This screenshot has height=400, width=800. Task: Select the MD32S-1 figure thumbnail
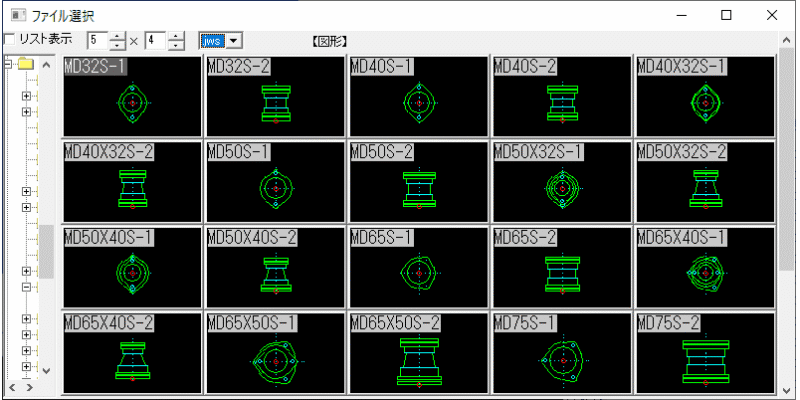click(x=132, y=96)
